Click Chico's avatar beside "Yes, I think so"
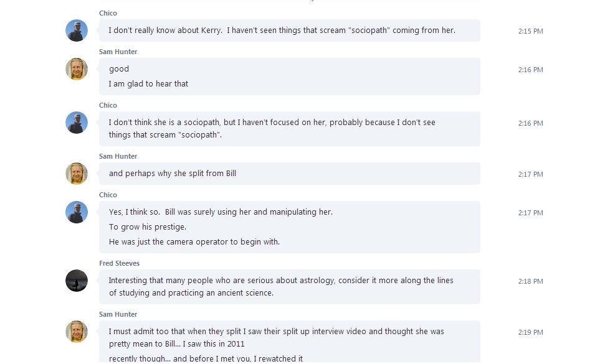 coord(77,212)
